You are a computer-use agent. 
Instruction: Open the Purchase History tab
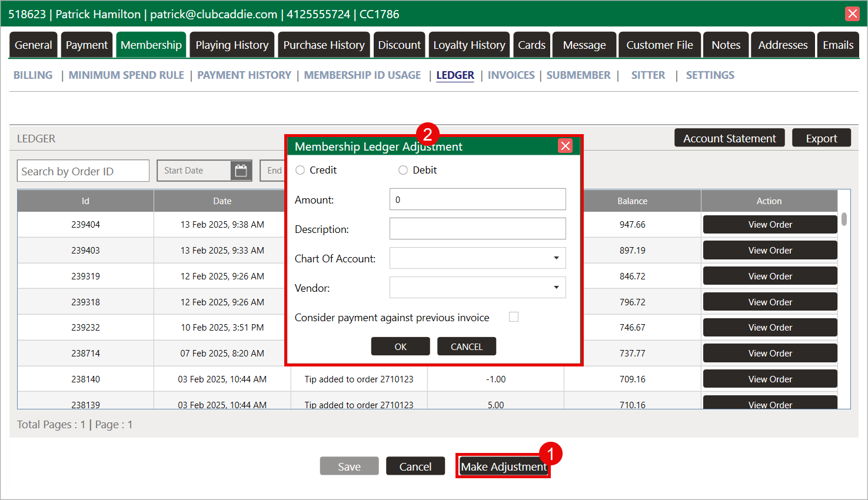click(x=324, y=45)
